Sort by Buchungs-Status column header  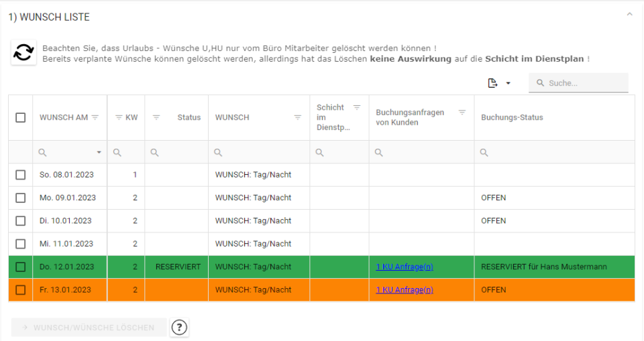[512, 117]
